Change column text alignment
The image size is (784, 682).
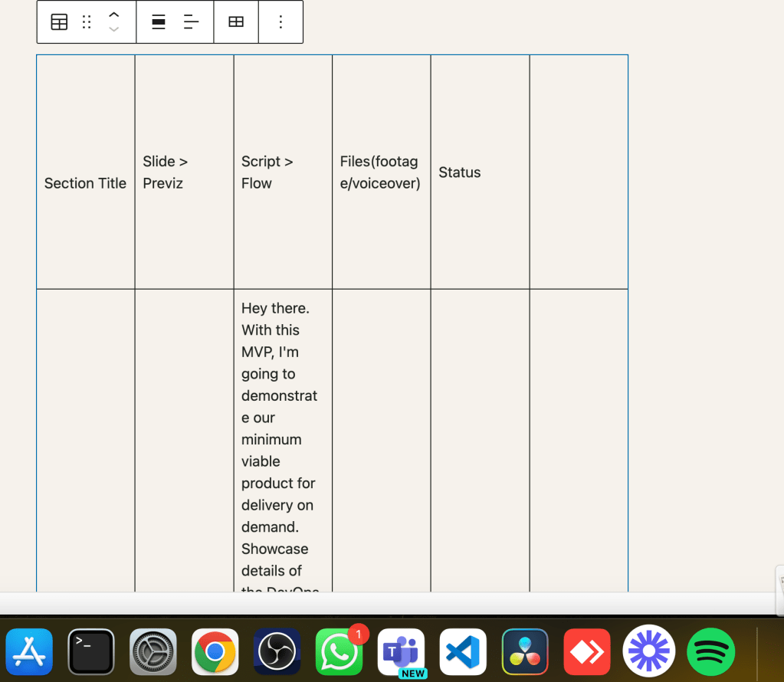click(191, 22)
